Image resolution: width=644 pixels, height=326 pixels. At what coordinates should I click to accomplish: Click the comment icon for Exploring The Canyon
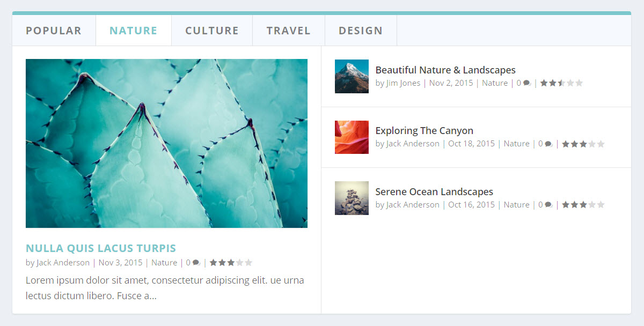tap(548, 144)
